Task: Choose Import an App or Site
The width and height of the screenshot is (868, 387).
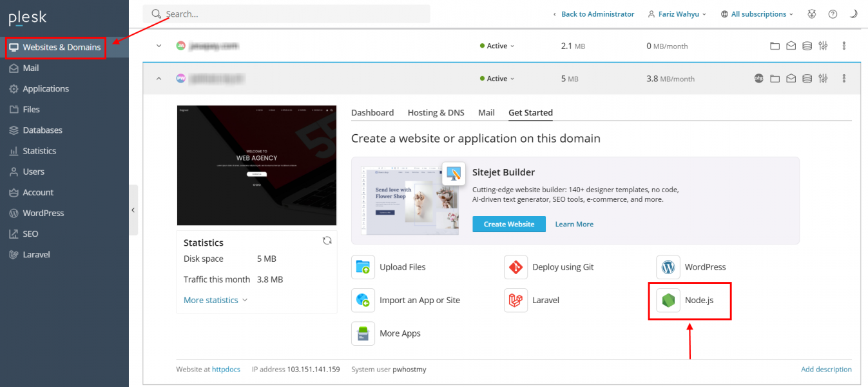Action: (x=406, y=300)
